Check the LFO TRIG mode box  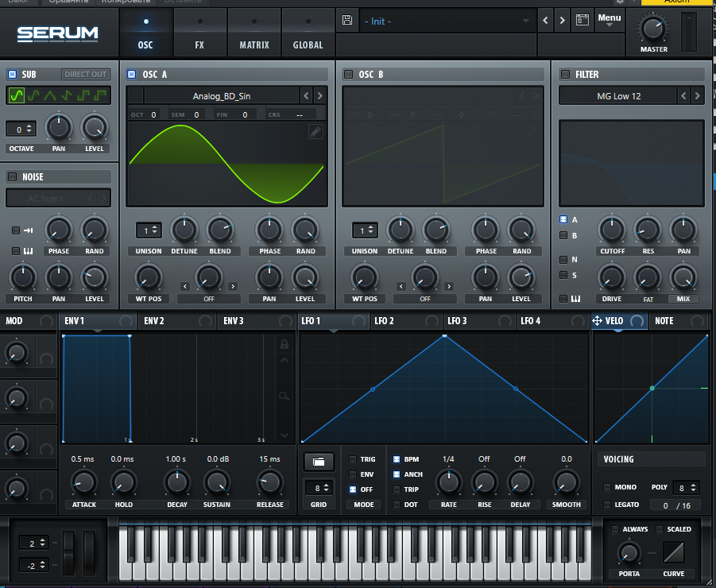click(x=353, y=459)
